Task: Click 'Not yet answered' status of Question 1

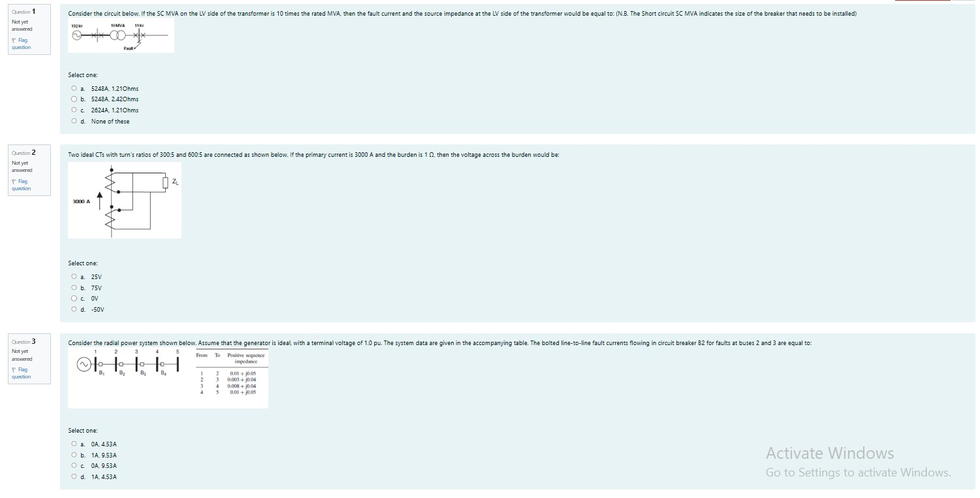Action: tap(22, 25)
